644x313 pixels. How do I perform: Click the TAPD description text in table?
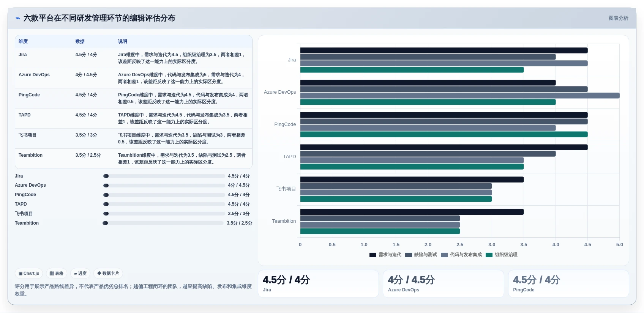tap(183, 118)
